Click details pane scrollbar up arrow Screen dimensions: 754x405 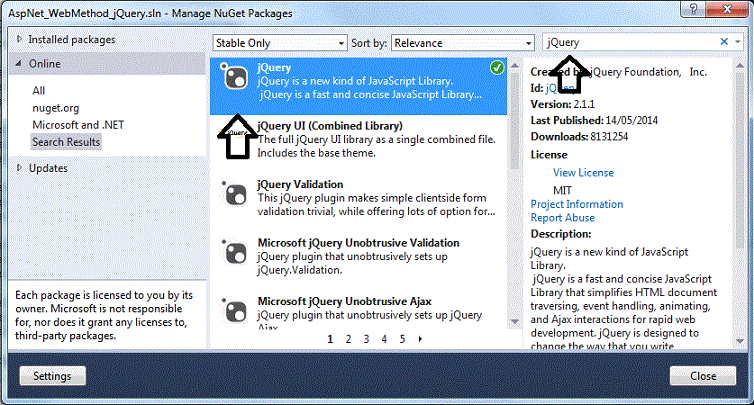740,65
